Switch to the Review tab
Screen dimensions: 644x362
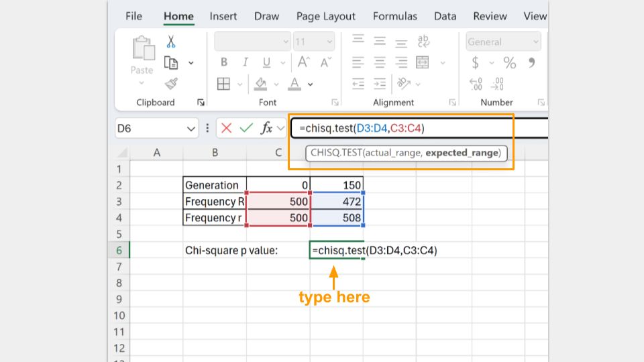pos(490,16)
